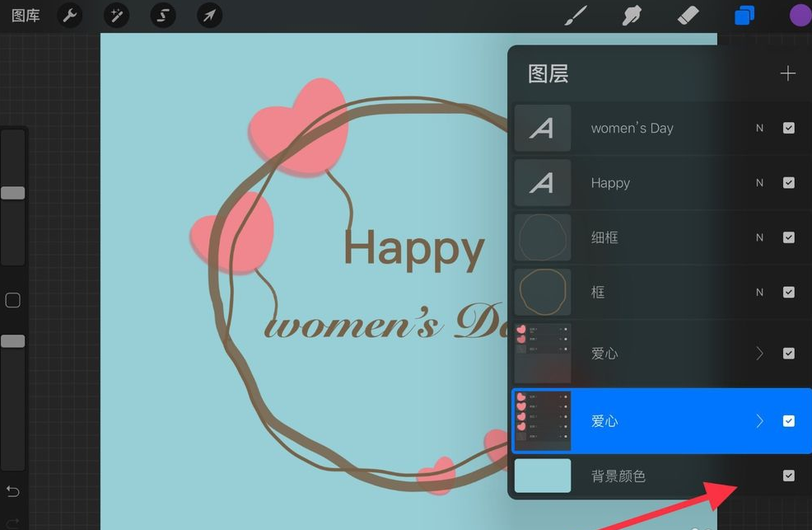Toggle the Happy layer checkbox
Image resolution: width=812 pixels, height=530 pixels.
[x=788, y=182]
